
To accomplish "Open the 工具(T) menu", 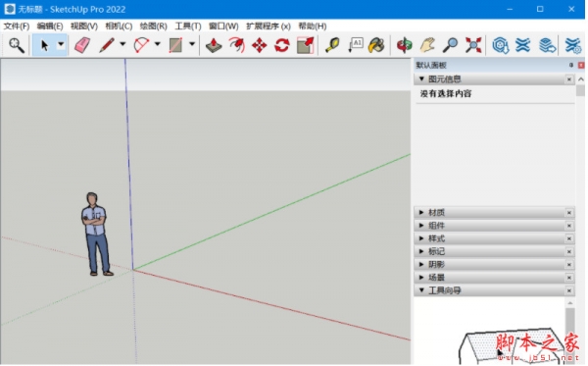I will (x=188, y=26).
